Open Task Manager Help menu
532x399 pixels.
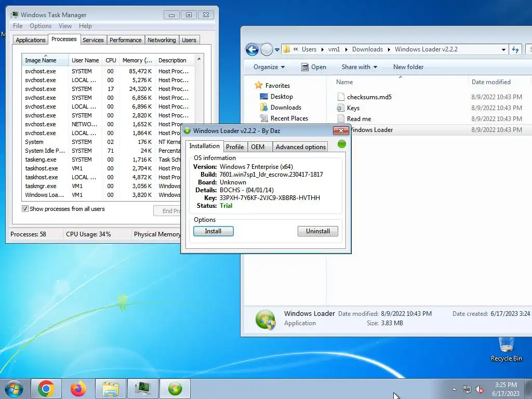pyautogui.click(x=85, y=26)
